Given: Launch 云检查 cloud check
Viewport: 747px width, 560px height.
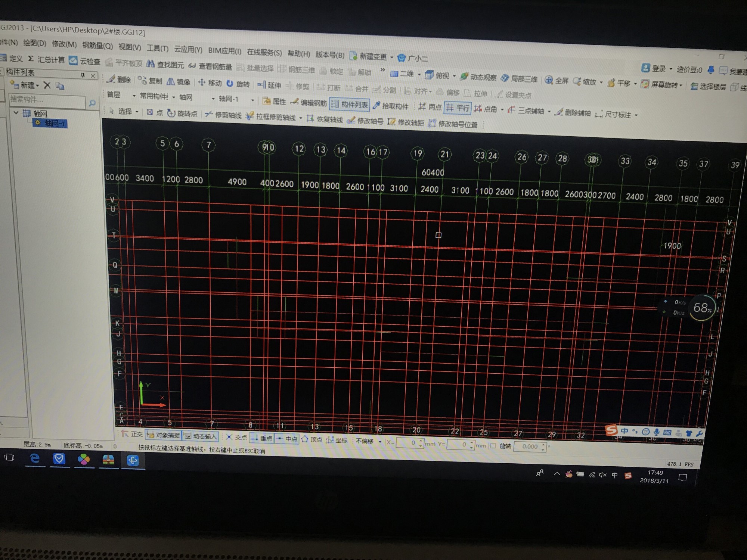Looking at the screenshot, I should coord(85,60).
